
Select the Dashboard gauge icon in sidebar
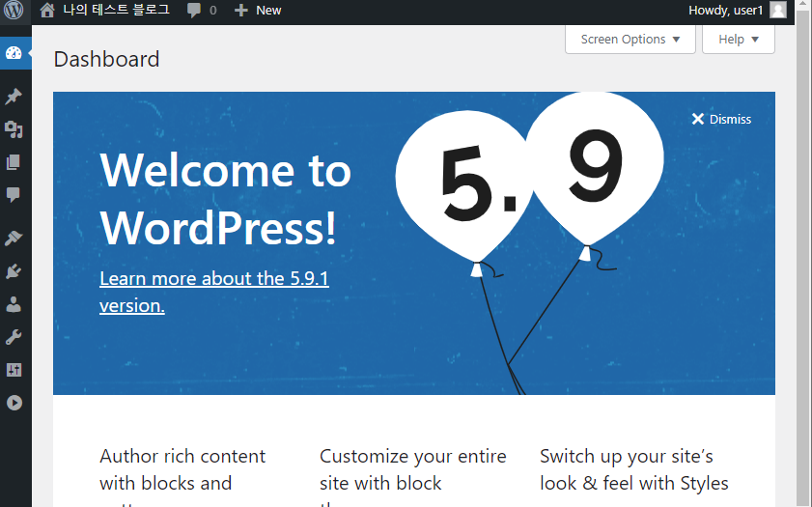(14, 53)
